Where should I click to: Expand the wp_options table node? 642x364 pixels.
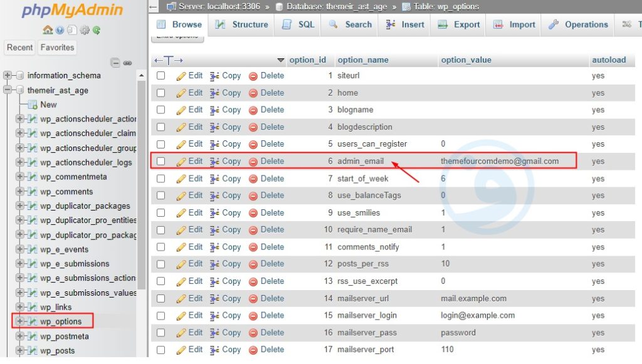pyautogui.click(x=19, y=321)
